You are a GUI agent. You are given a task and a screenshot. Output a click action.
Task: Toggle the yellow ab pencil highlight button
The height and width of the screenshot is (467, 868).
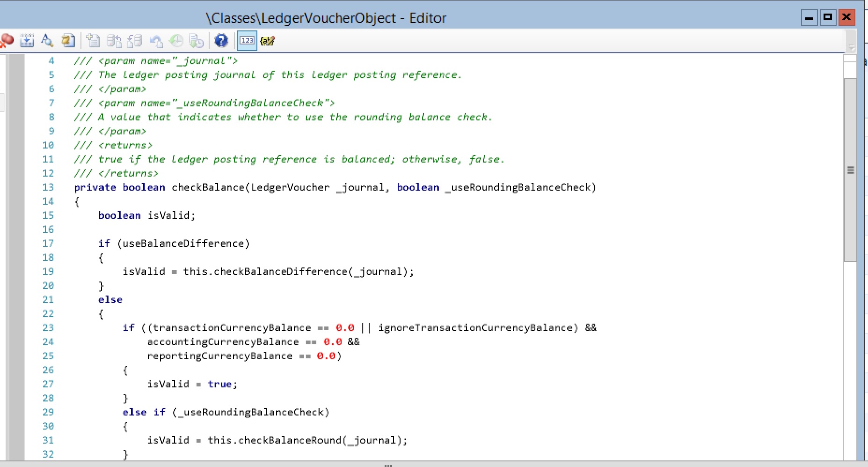(x=268, y=41)
